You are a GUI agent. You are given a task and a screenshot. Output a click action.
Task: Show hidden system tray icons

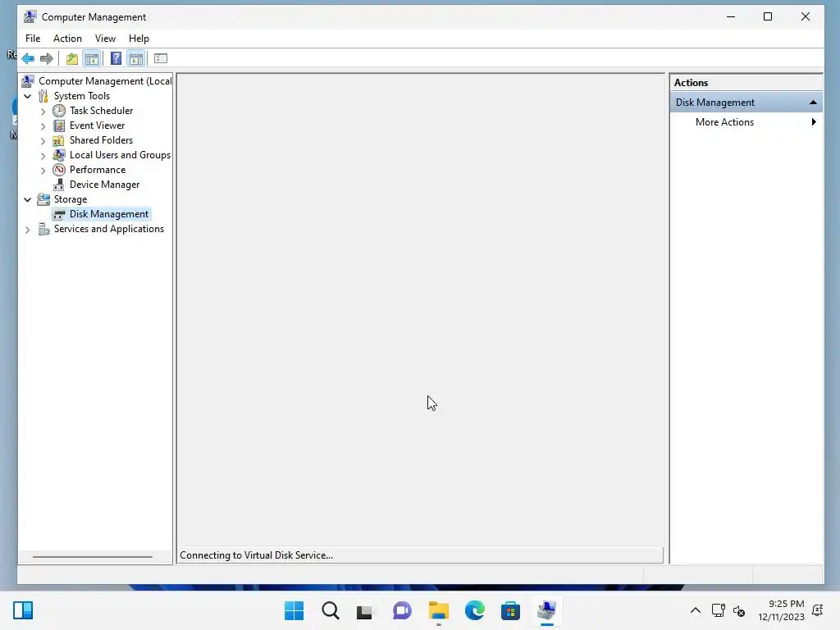click(696, 610)
